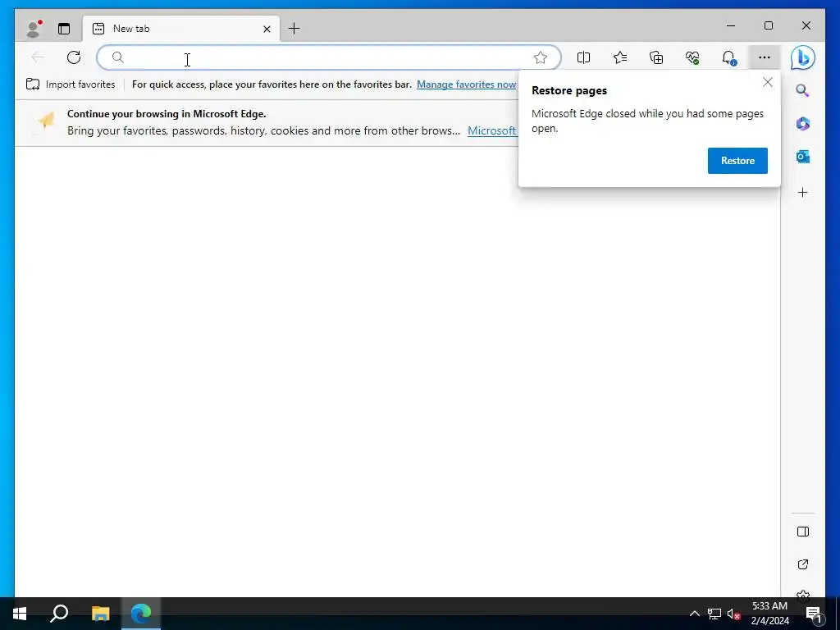Open Collections panel
840x630 pixels.
[656, 57]
